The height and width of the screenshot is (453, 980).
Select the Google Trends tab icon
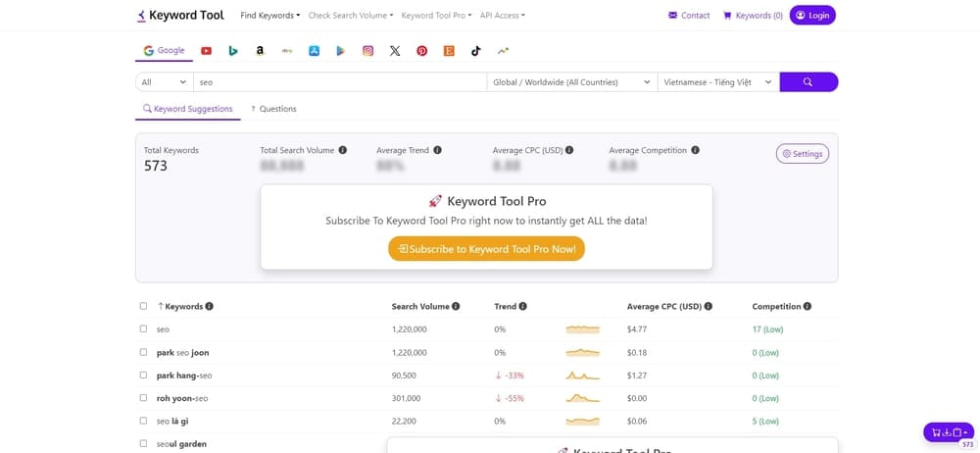503,51
